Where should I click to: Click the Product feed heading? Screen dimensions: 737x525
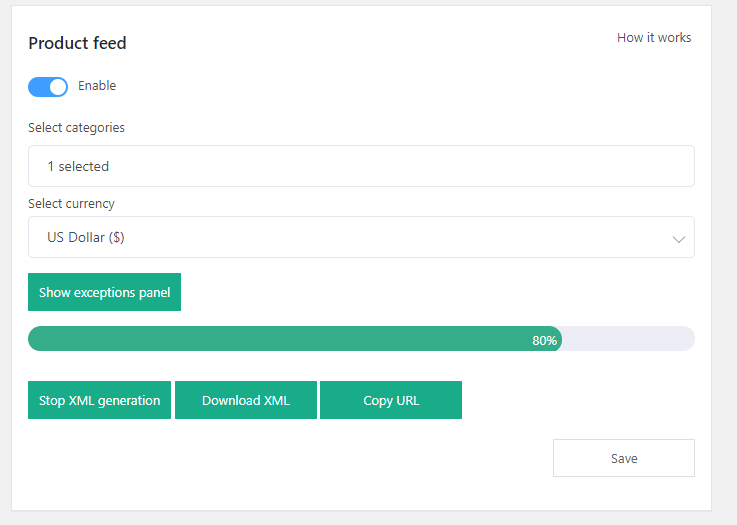pos(77,43)
